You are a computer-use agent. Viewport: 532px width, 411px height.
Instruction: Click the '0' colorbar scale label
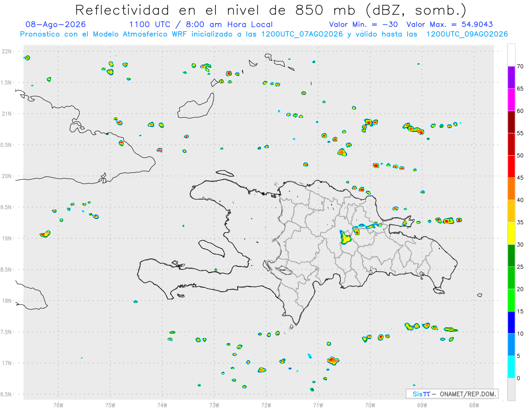point(519,378)
